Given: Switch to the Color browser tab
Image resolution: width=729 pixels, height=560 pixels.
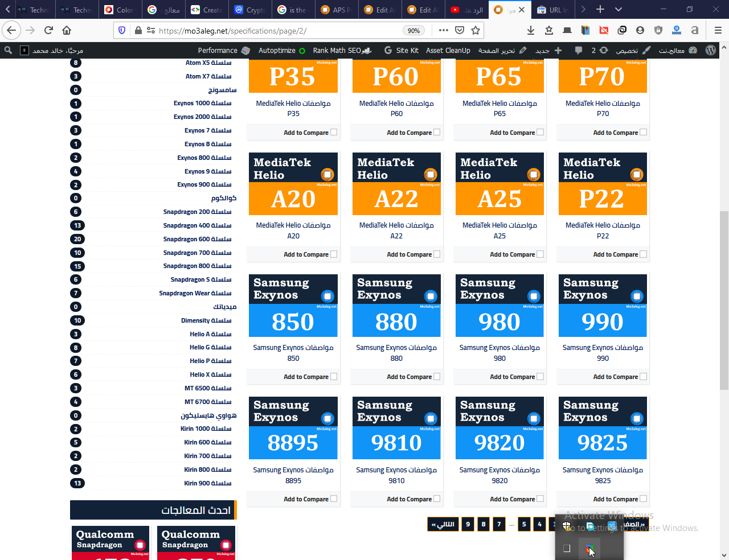Looking at the screenshot, I should coord(120,10).
